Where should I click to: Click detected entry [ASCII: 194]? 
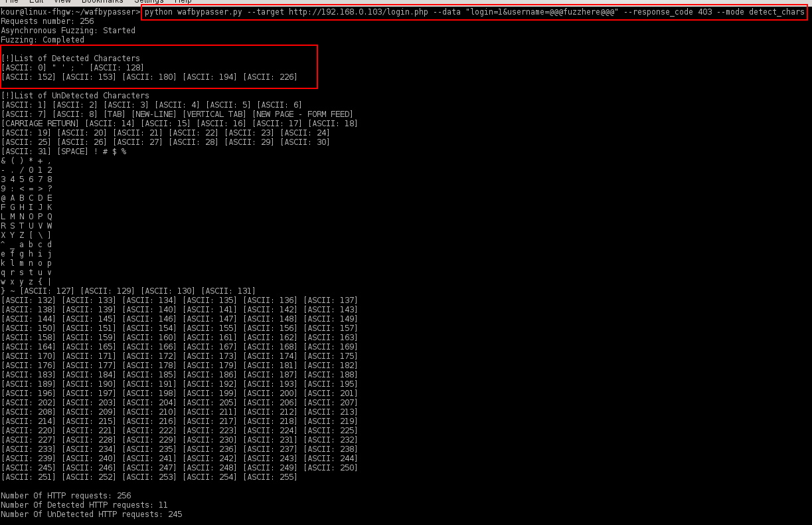210,77
